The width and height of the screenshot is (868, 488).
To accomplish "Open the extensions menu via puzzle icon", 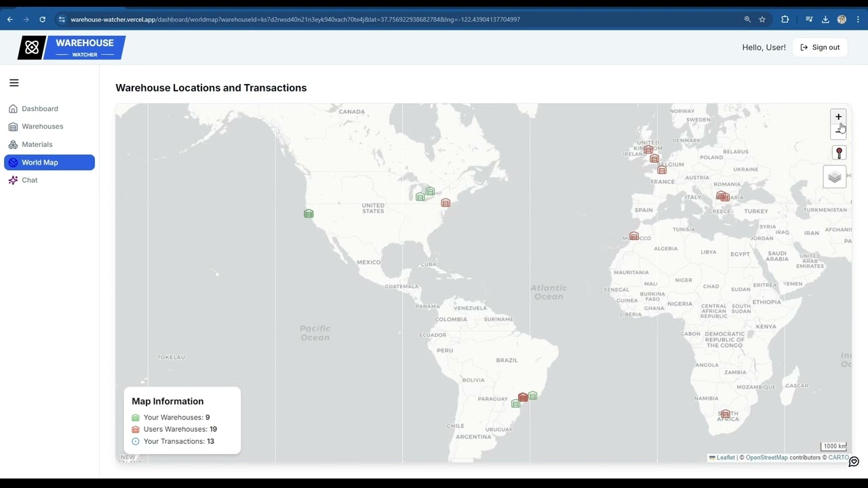I will click(x=785, y=19).
